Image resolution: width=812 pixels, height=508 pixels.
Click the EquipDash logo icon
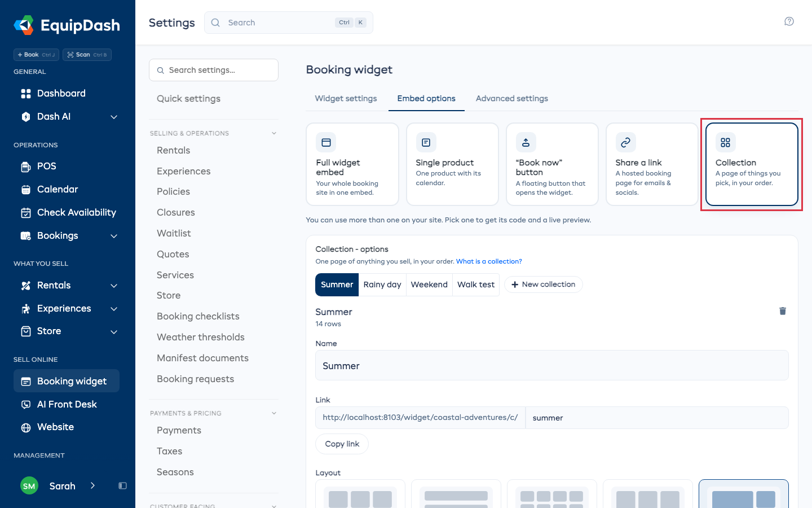[24, 25]
